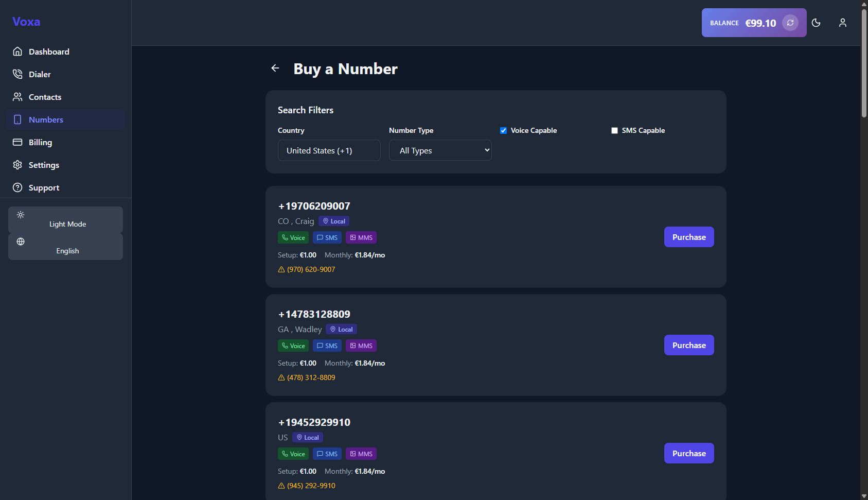
Task: Click the Numbers device icon
Action: tap(17, 119)
